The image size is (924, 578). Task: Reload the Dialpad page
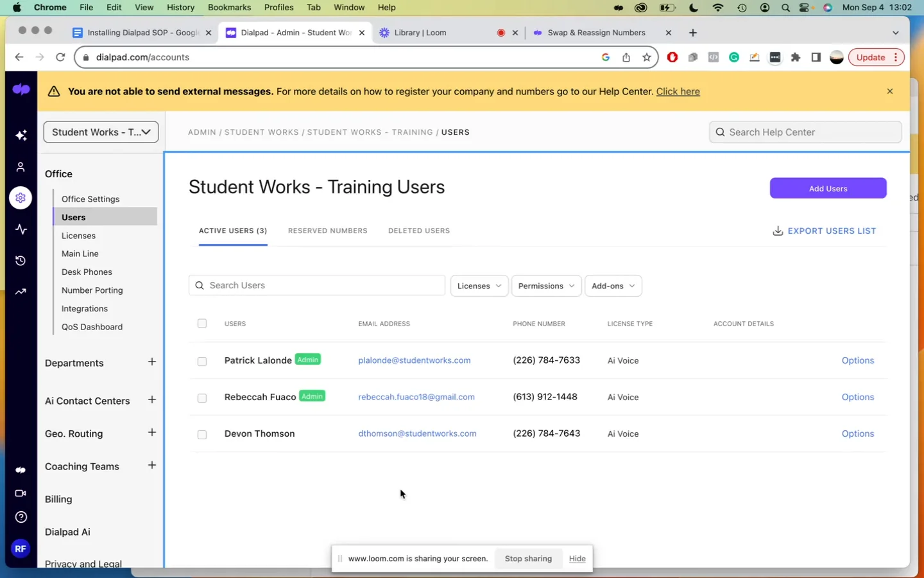[x=60, y=57]
